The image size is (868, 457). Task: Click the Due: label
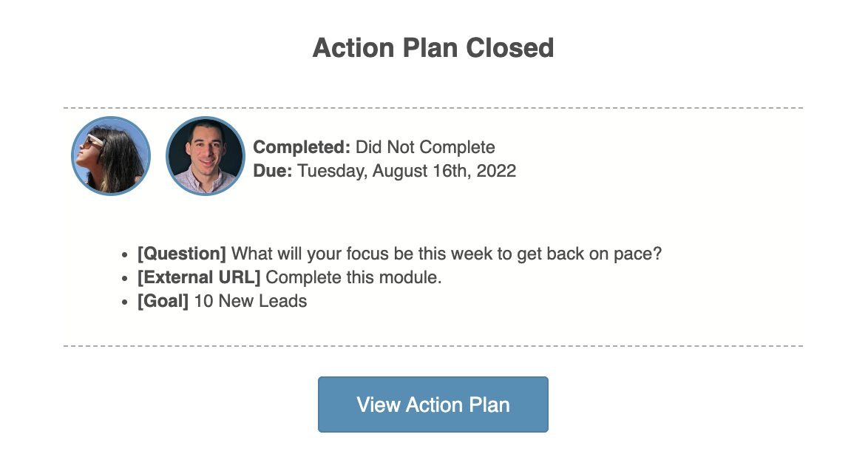(x=273, y=171)
